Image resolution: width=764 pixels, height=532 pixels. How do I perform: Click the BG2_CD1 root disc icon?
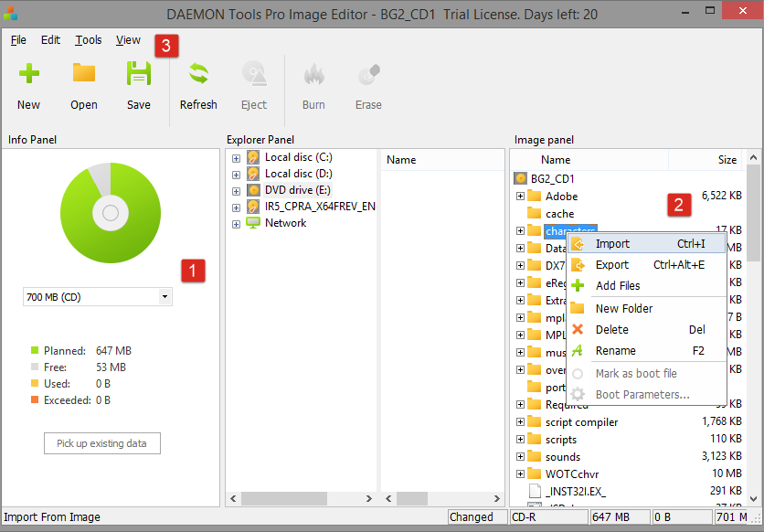520,179
